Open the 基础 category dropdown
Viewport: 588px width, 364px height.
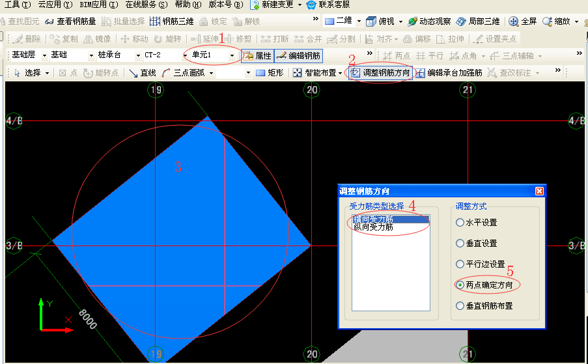(x=91, y=55)
